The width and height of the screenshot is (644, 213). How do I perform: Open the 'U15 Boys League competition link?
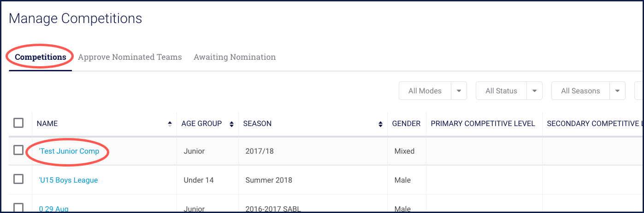69,180
